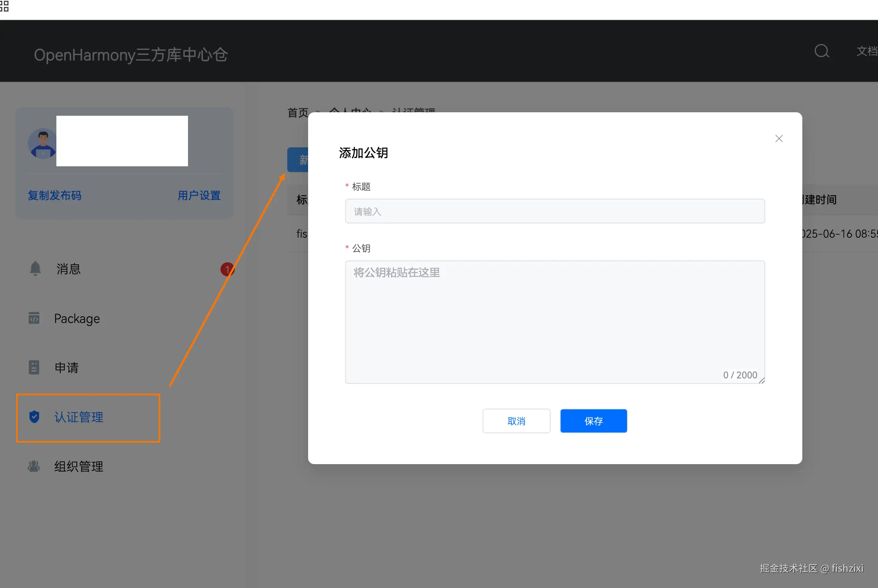878x588 pixels.
Task: Click the user avatar image
Action: tap(42, 144)
